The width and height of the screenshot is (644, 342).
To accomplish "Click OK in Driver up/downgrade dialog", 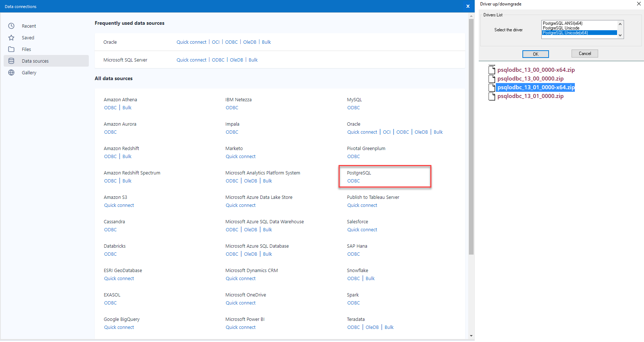I will [536, 54].
